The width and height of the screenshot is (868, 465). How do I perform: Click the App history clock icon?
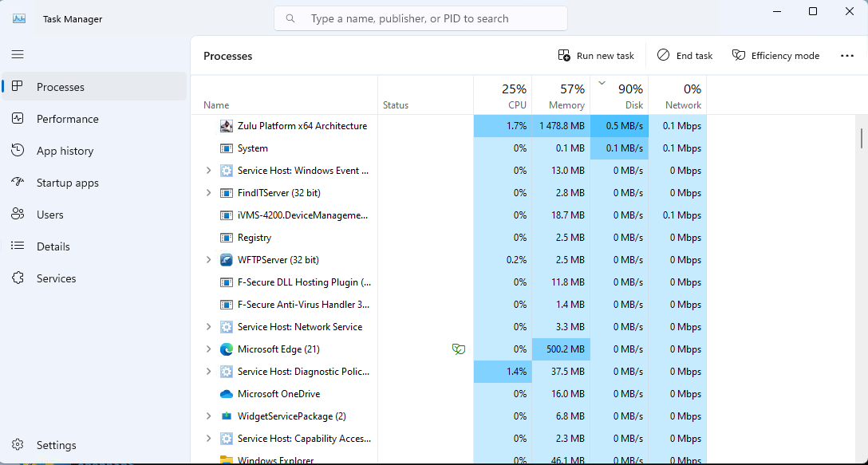click(18, 151)
